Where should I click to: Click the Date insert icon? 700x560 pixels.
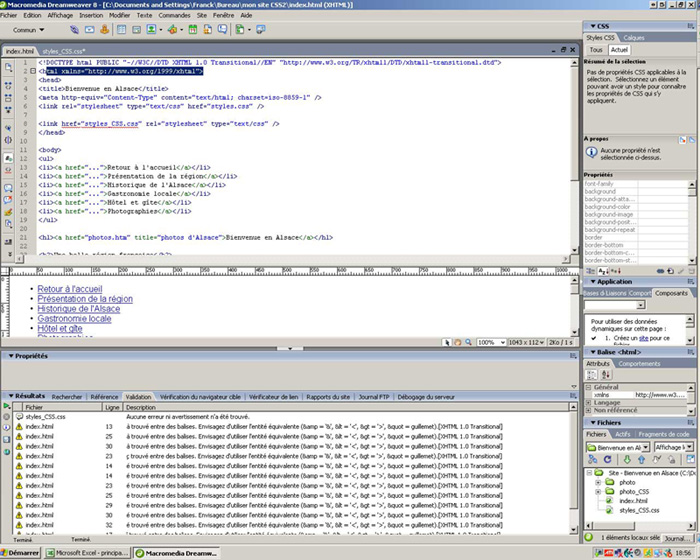192,30
